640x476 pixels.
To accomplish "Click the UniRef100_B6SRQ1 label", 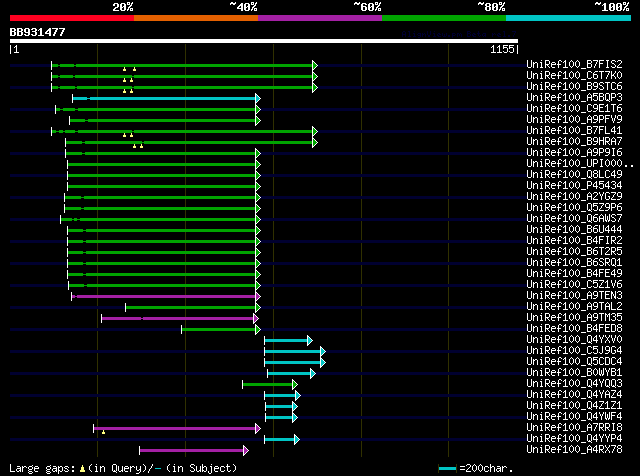I will [574, 263].
